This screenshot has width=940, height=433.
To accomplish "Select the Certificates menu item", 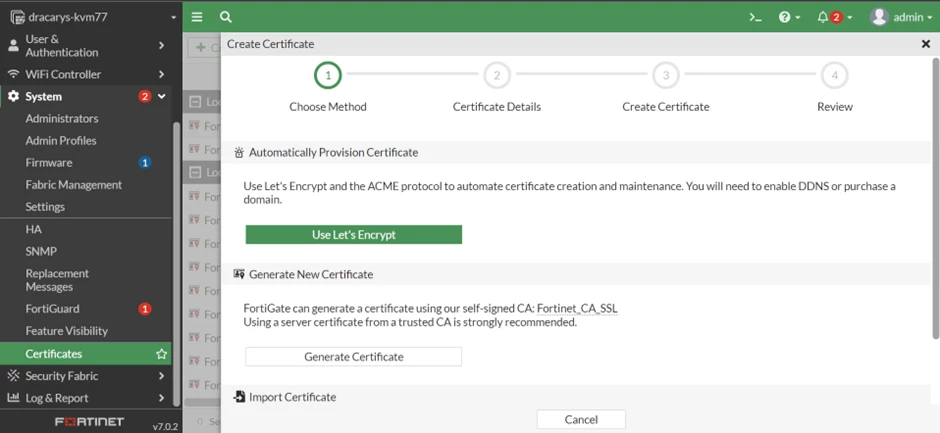I will click(x=86, y=354).
